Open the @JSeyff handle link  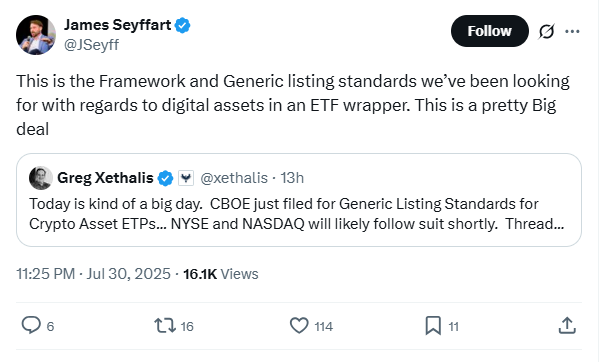point(91,45)
